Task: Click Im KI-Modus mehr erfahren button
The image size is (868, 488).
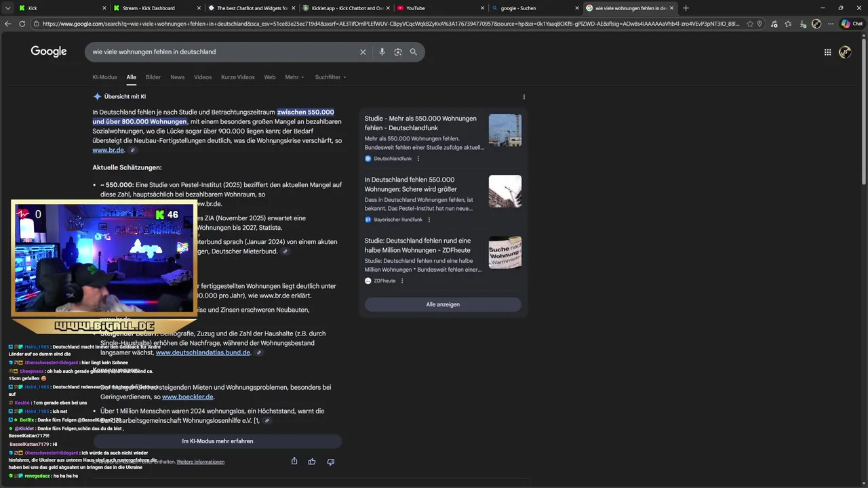Action: coord(217,441)
